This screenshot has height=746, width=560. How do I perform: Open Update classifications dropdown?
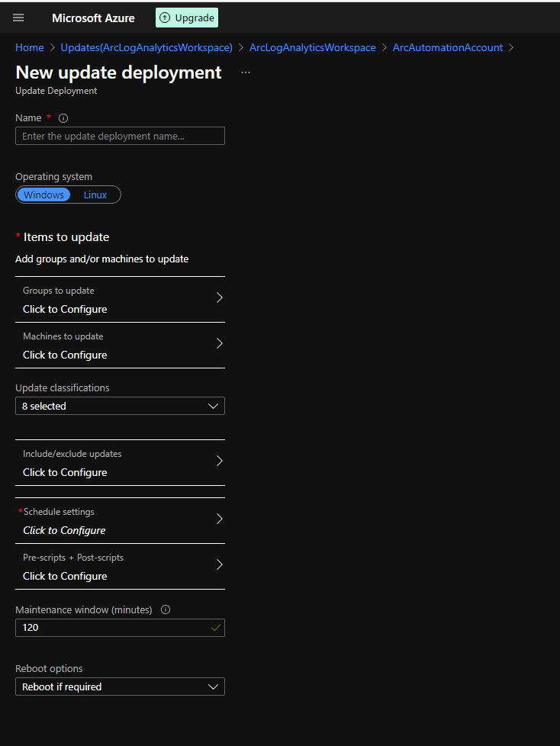pos(120,406)
